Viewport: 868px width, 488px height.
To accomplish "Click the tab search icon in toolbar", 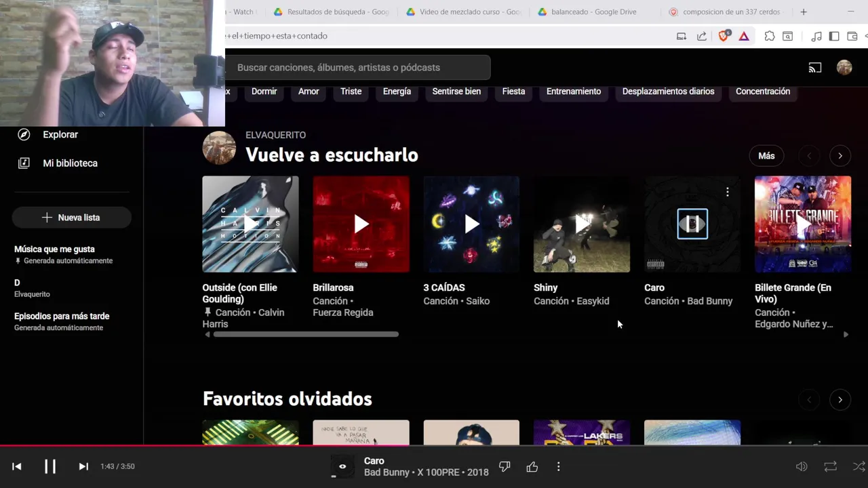I will tap(788, 36).
